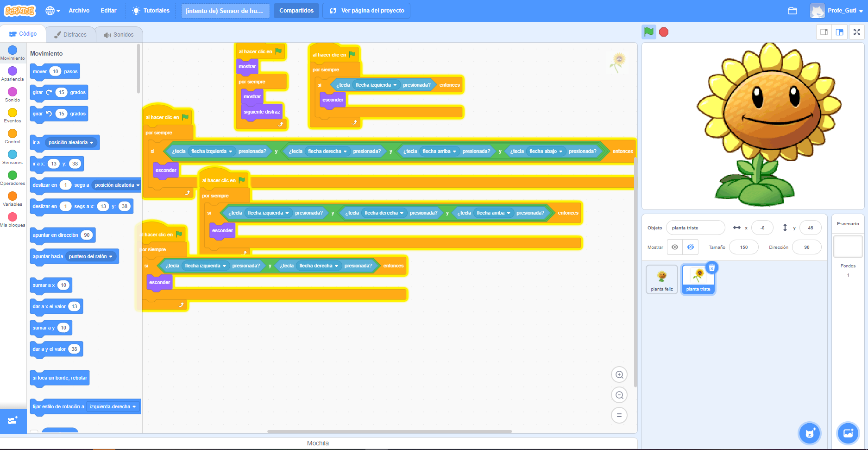Select the planta feliz sprite
This screenshot has height=450, width=868.
[662, 279]
